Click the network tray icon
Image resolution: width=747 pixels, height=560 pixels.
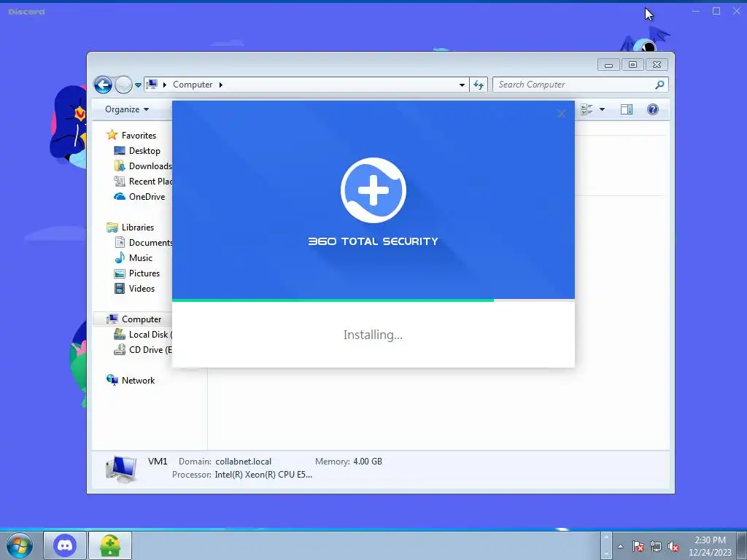pos(656,546)
